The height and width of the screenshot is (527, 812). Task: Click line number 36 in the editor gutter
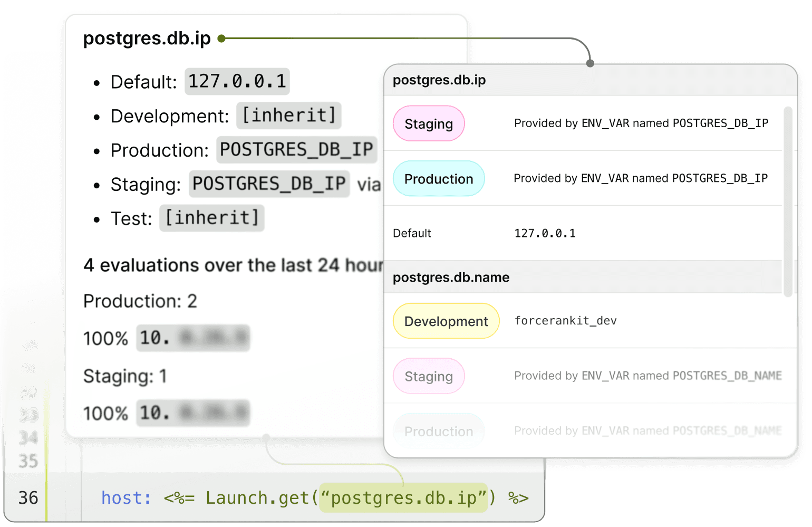[x=28, y=497]
